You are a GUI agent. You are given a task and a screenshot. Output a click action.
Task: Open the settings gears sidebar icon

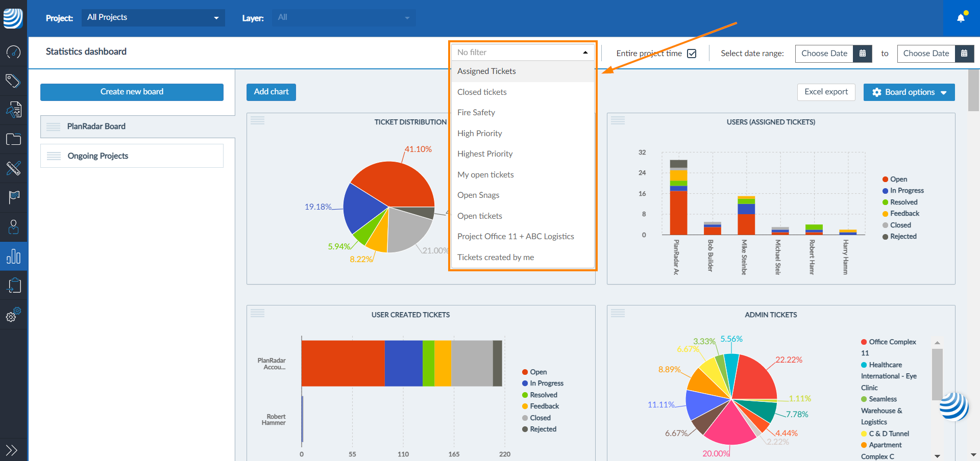(x=13, y=315)
